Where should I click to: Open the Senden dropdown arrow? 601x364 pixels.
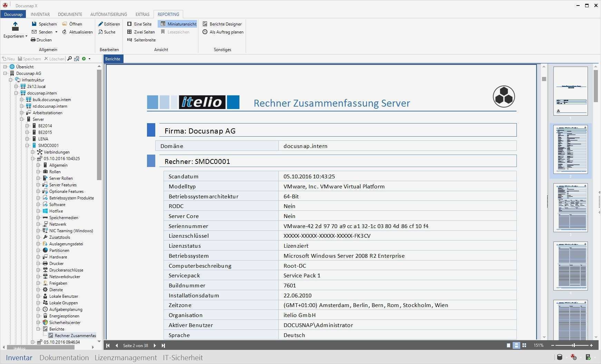pos(56,32)
